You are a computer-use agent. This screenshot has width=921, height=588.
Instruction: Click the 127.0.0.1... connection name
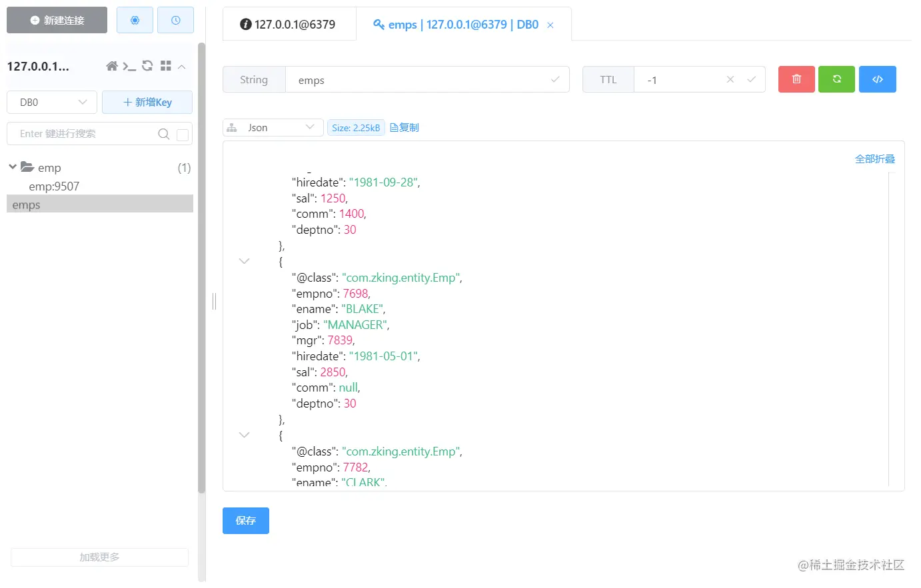click(38, 67)
